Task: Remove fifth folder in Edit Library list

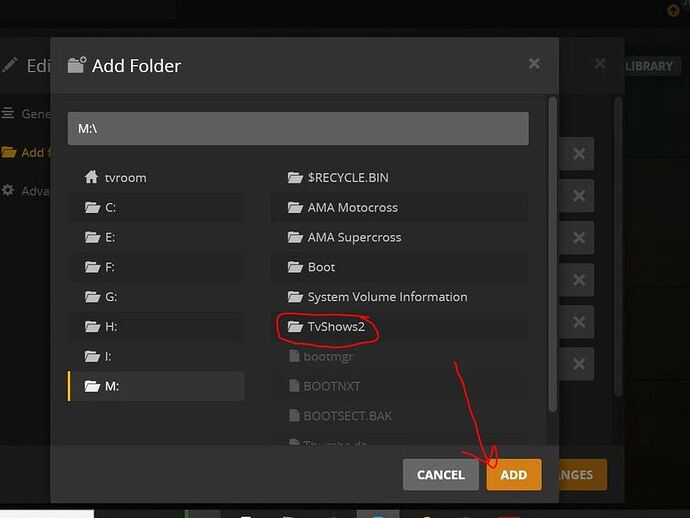Action: point(579,322)
